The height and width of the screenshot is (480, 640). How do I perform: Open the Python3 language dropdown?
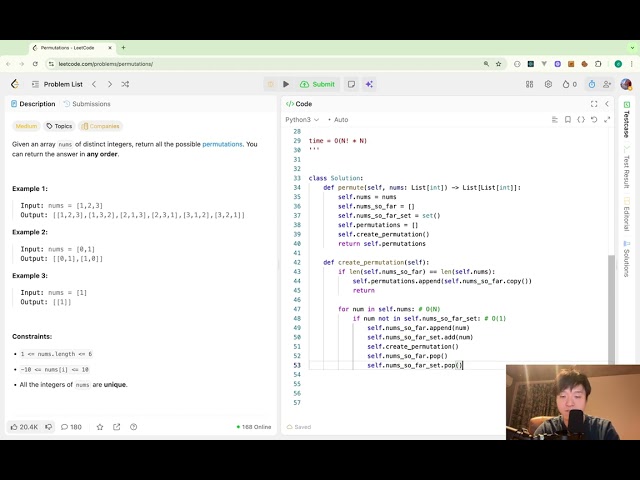point(302,120)
